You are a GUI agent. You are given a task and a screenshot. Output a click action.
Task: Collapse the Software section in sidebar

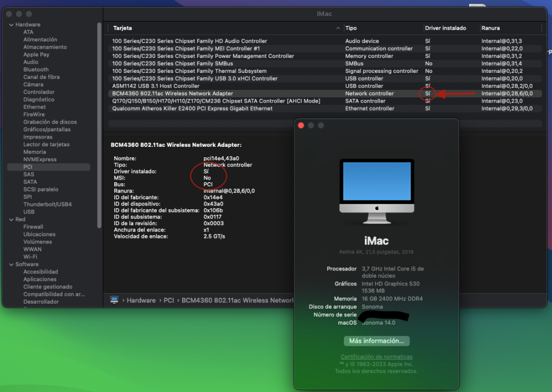pyautogui.click(x=11, y=264)
